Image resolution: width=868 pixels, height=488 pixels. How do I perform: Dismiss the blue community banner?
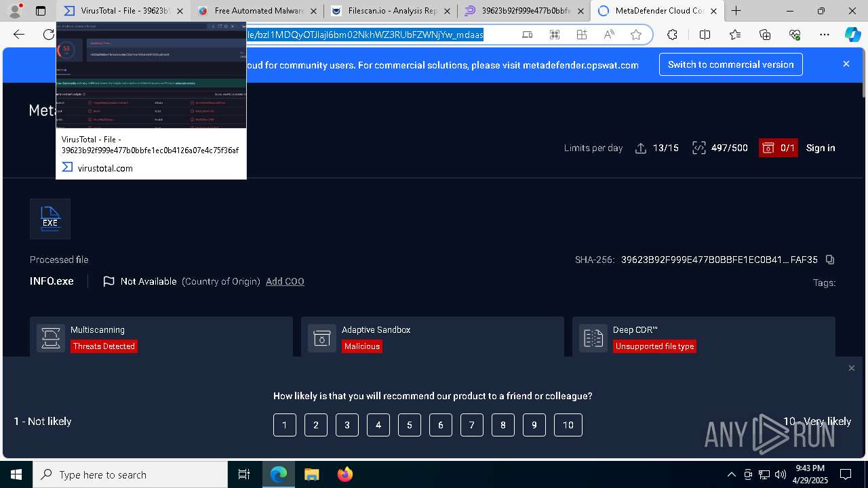pyautogui.click(x=846, y=64)
